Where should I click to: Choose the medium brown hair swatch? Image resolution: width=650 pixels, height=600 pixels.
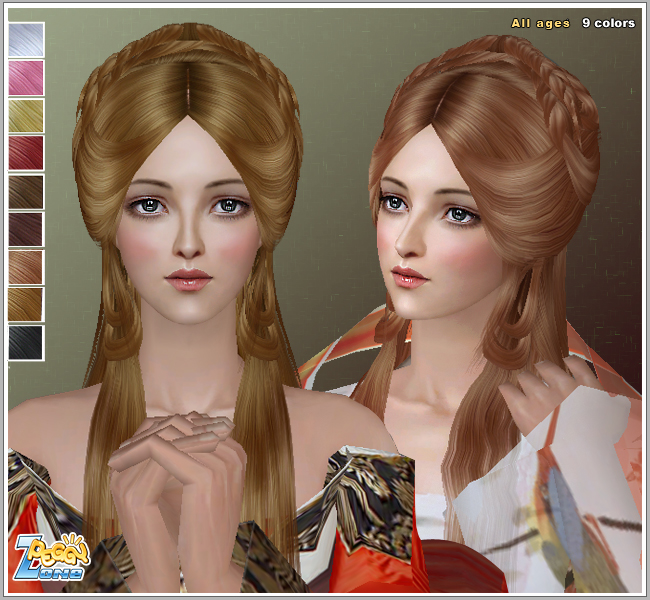point(26,191)
